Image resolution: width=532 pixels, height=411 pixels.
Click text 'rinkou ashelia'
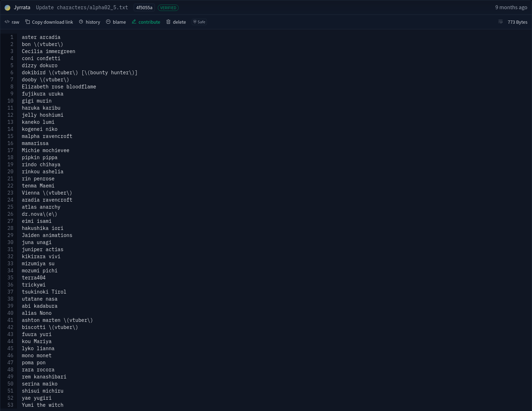tap(42, 172)
